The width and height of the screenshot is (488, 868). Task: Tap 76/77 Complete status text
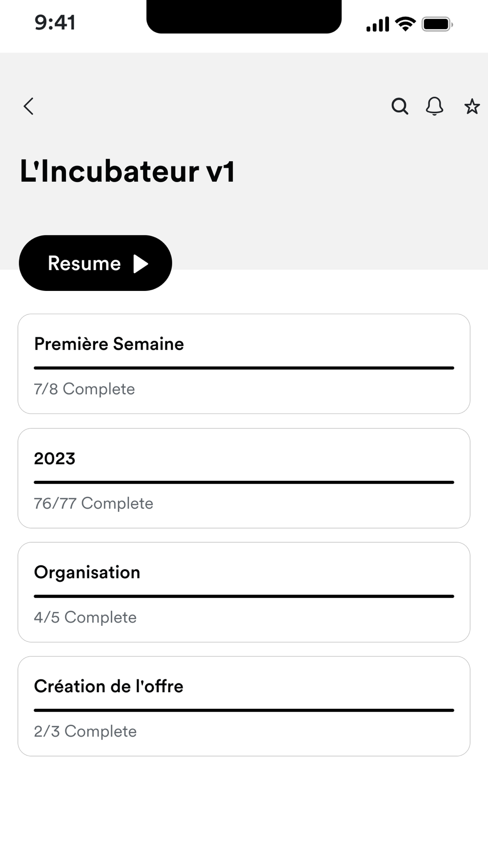click(93, 503)
